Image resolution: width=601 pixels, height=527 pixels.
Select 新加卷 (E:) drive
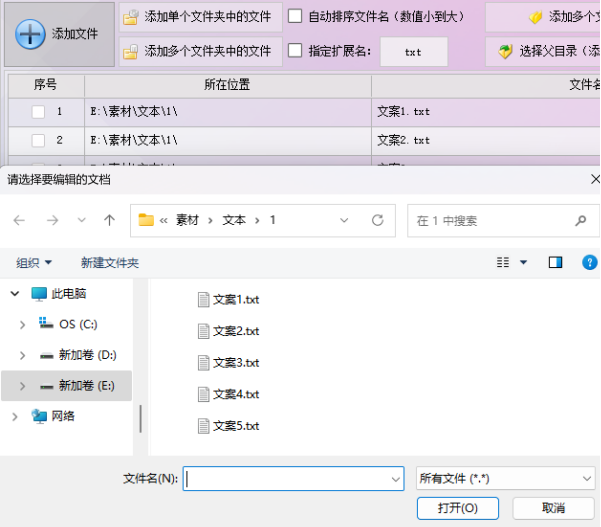click(x=87, y=386)
